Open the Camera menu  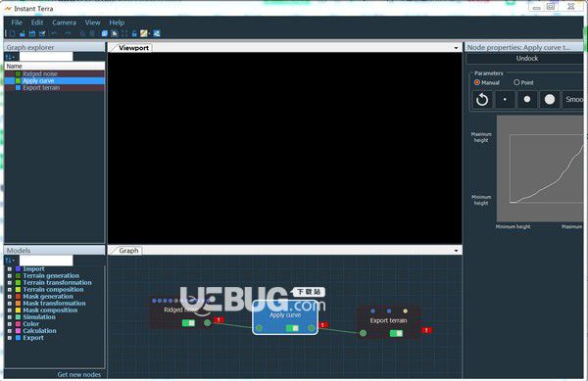coord(64,23)
